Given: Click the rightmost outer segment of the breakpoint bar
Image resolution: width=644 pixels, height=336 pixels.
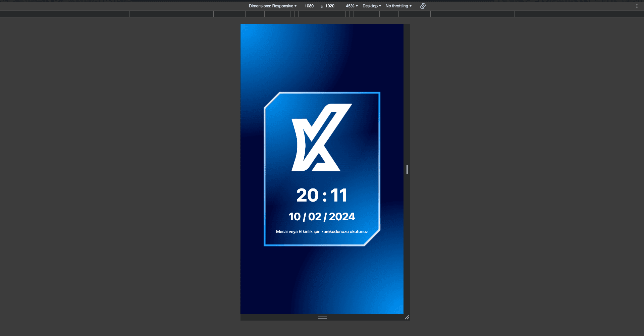Looking at the screenshot, I should click(x=579, y=14).
